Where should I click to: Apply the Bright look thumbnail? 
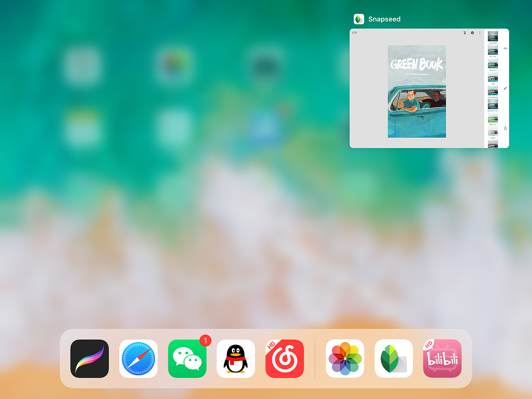click(x=493, y=131)
